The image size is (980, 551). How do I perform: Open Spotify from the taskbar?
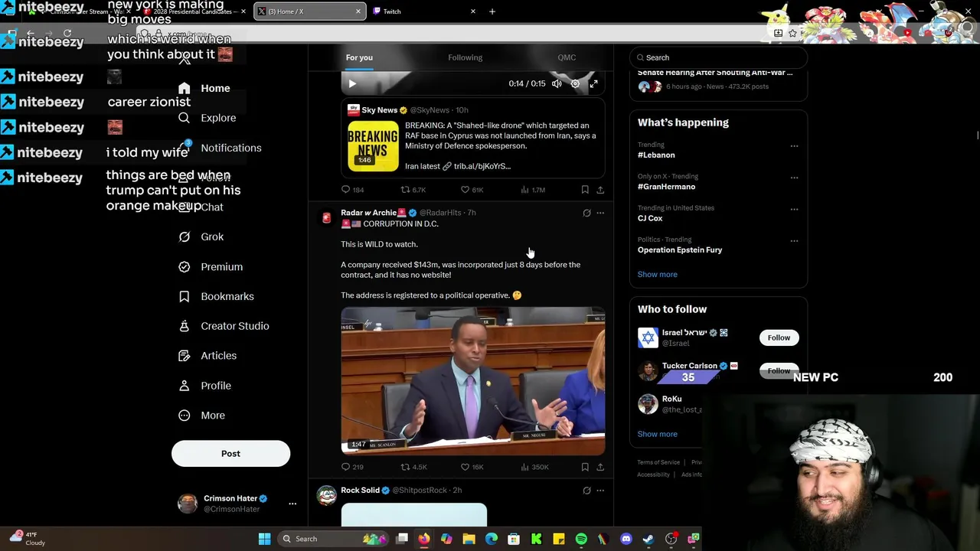581,539
